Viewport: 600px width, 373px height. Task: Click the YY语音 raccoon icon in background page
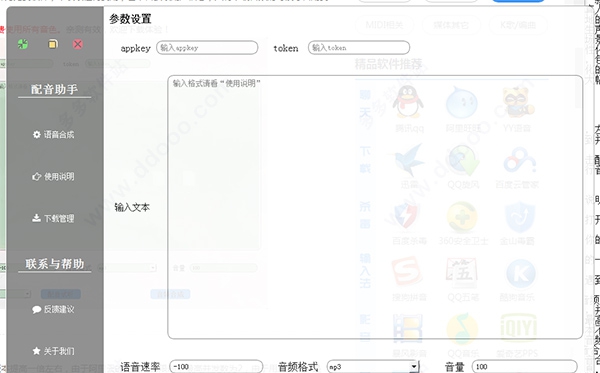pos(517,102)
